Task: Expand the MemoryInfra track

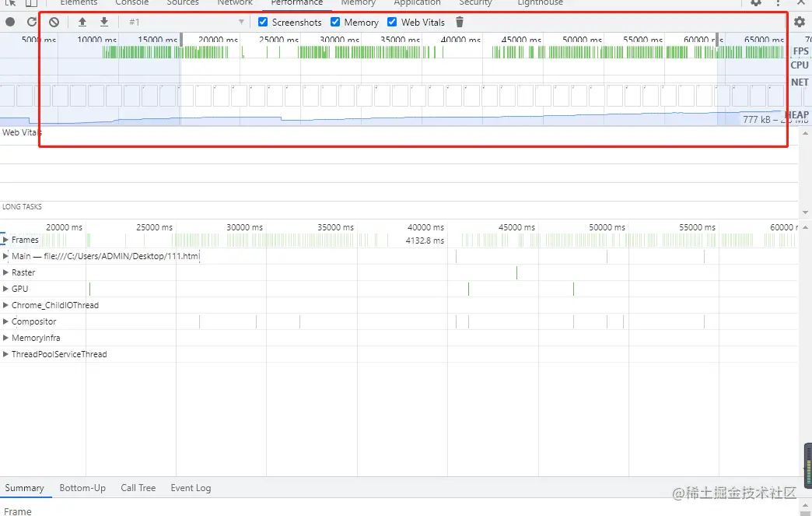Action: [x=5, y=338]
